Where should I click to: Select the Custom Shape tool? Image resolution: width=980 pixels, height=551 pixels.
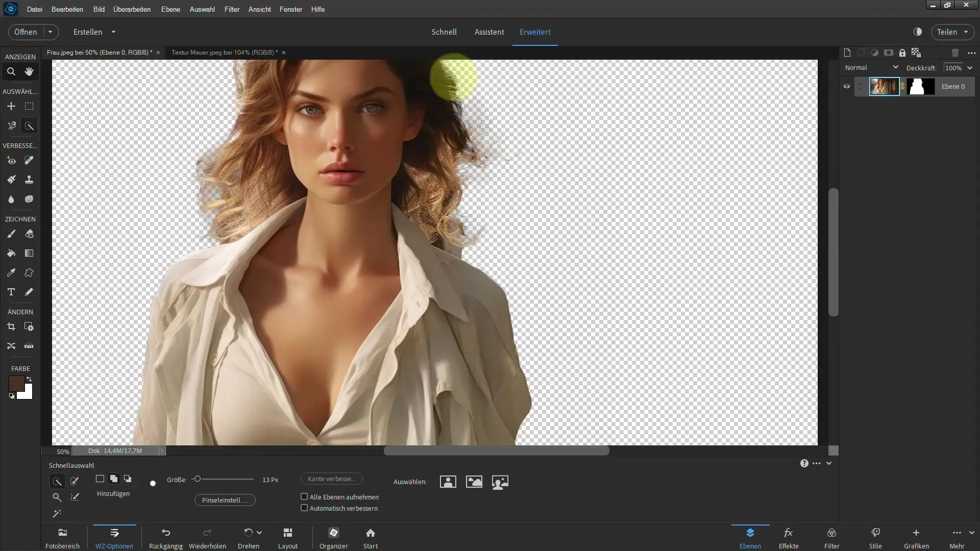click(29, 273)
